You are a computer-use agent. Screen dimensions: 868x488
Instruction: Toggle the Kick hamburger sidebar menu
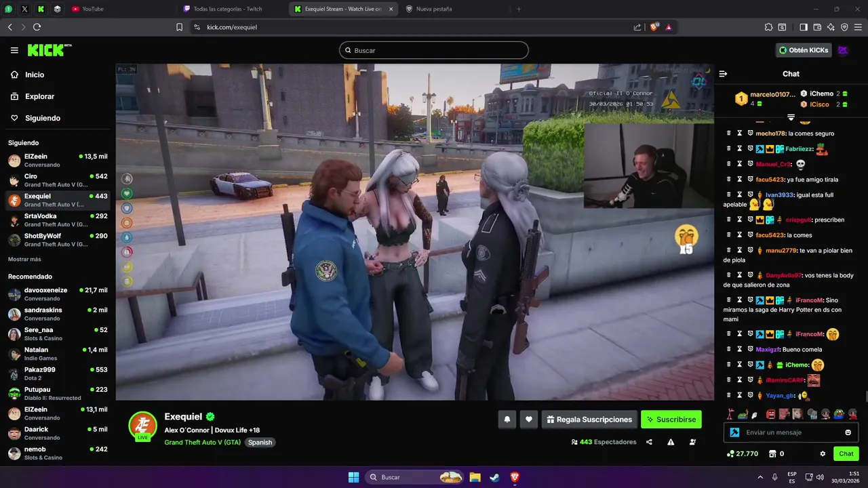[x=14, y=50]
